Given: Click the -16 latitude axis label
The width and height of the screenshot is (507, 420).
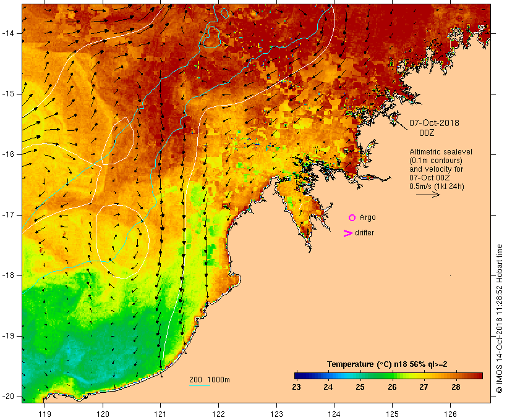Looking at the screenshot, I should tap(8, 154).
